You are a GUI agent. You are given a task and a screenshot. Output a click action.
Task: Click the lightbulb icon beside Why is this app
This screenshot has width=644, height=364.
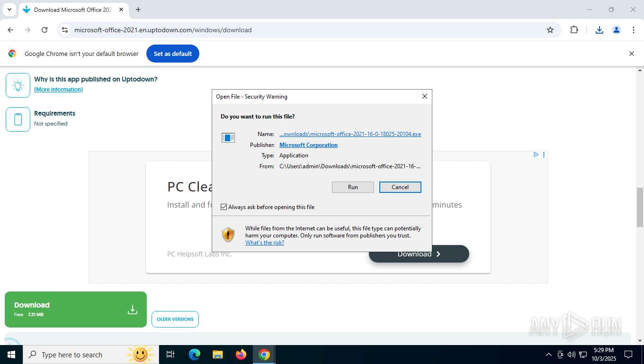18,85
